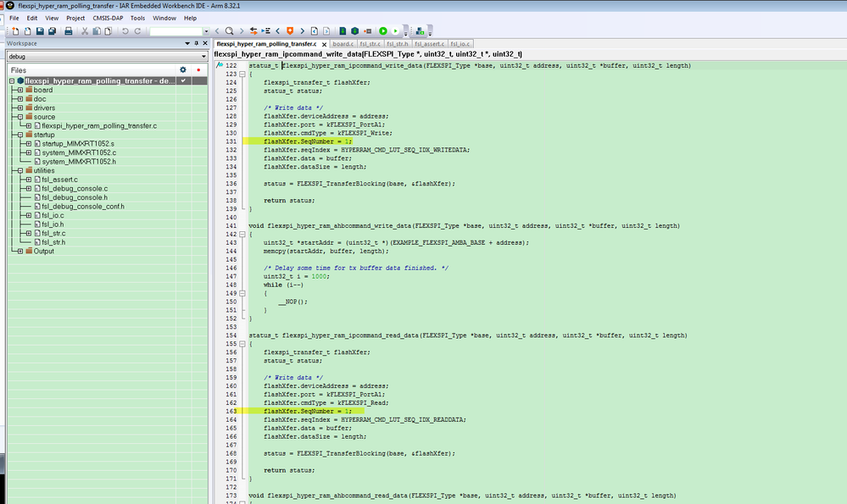Switch to the fsl_io.c tab
The width and height of the screenshot is (847, 504).
[460, 44]
